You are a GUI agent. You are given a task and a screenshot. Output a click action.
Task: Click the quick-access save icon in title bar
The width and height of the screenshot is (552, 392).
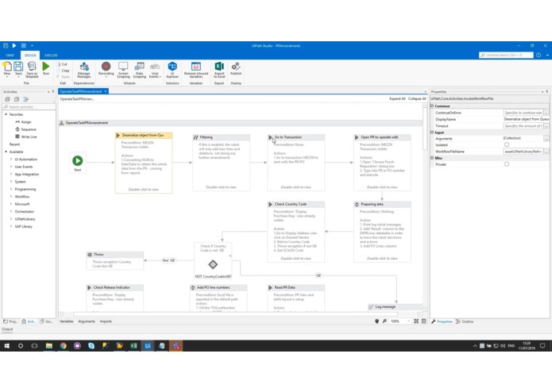click(x=6, y=45)
